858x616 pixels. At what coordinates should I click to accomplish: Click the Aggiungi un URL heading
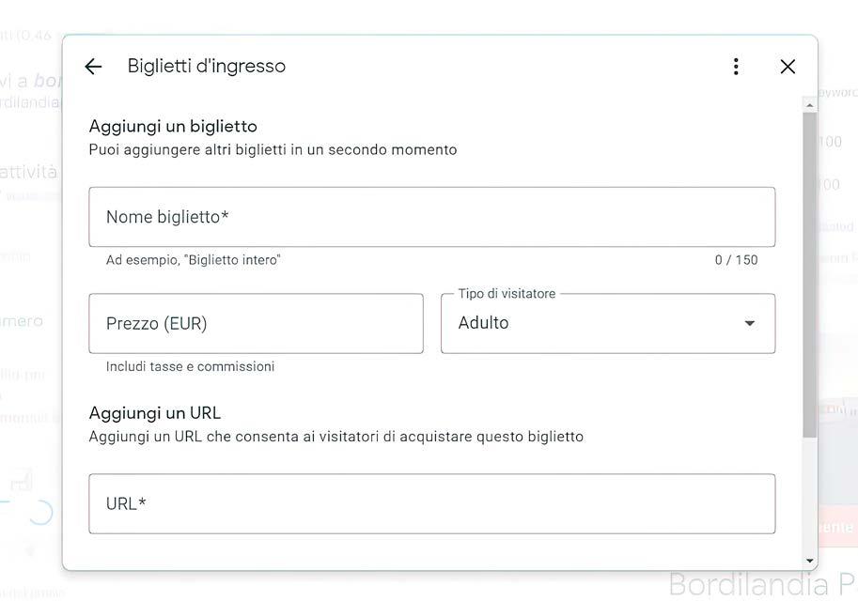155,413
